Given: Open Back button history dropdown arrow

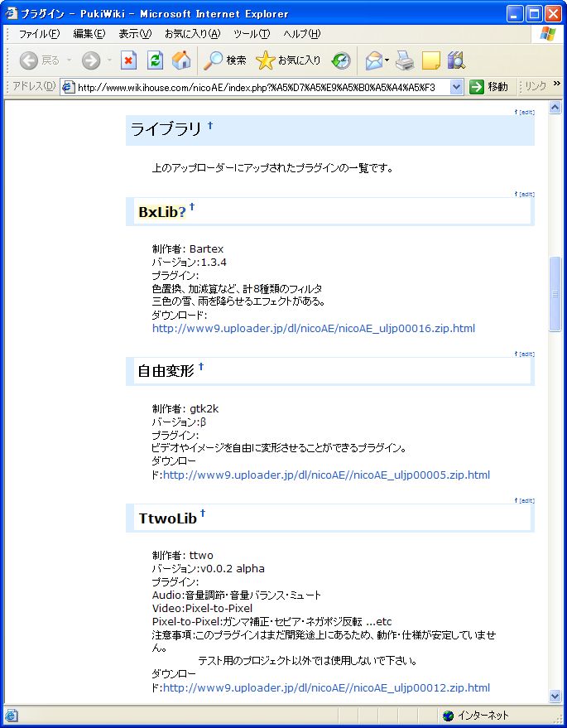Looking at the screenshot, I should (70, 60).
